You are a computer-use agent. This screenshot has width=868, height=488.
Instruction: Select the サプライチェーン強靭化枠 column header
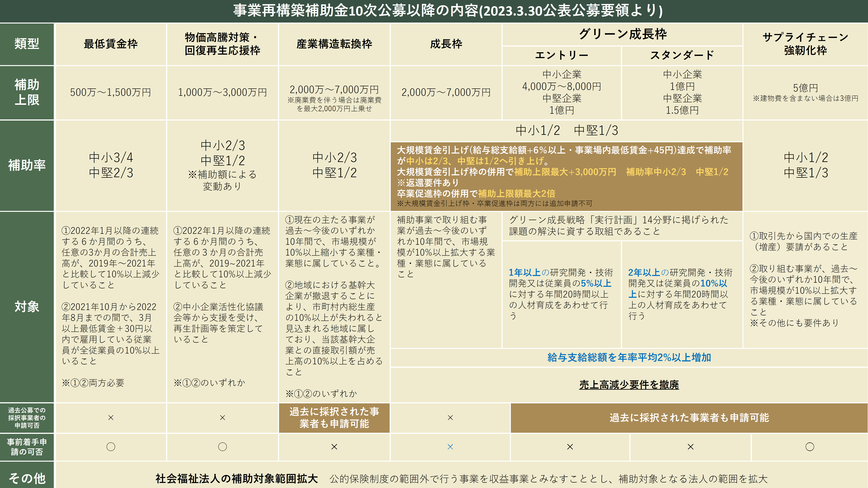coord(805,44)
